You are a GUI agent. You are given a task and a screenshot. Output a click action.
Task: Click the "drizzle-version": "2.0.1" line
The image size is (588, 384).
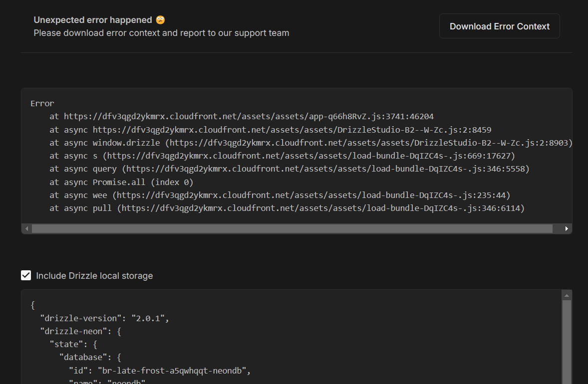click(x=105, y=319)
